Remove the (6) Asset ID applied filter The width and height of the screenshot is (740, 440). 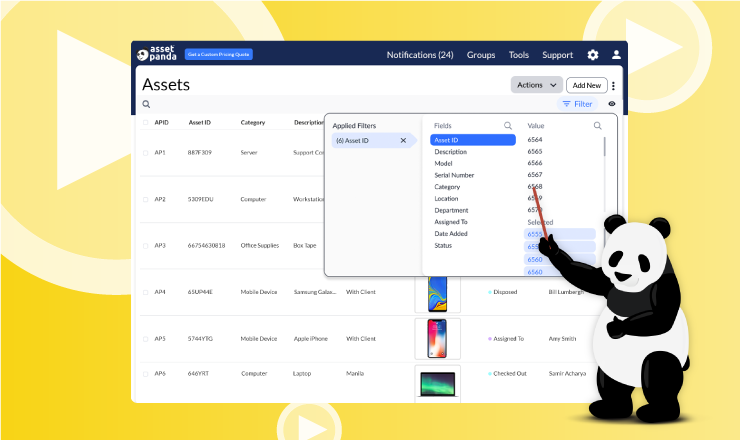(403, 141)
